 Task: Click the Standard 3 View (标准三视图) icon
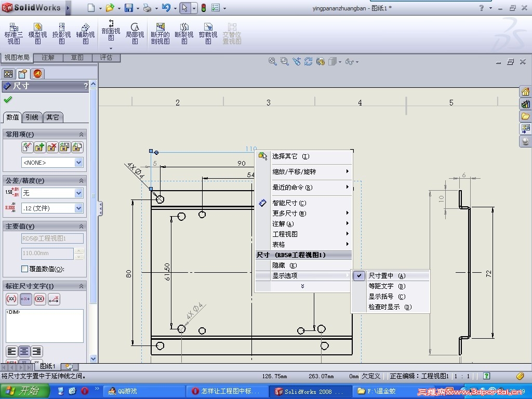point(14,34)
